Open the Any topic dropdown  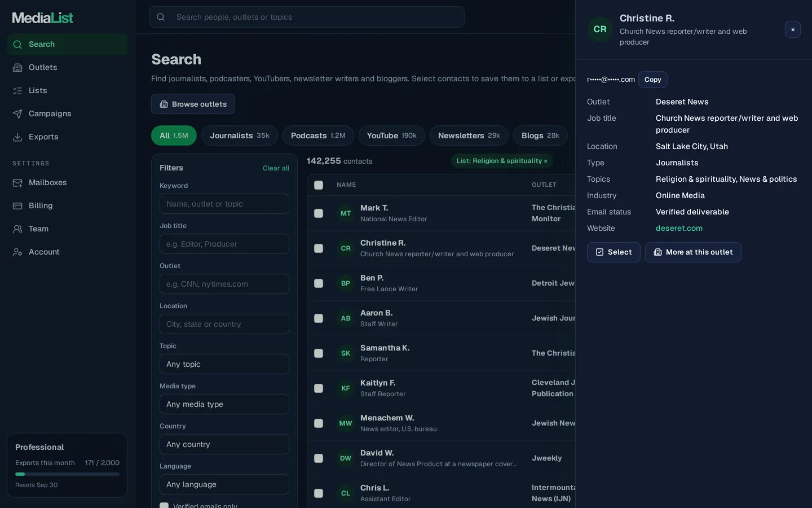(x=224, y=364)
